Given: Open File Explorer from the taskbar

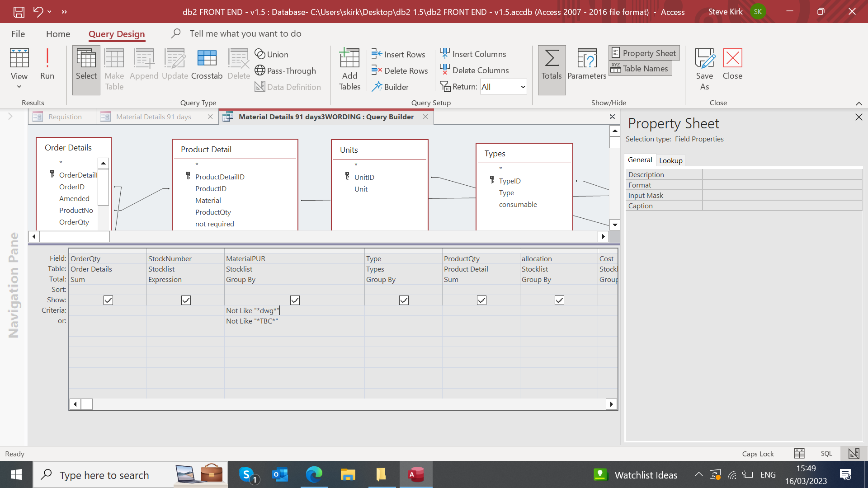Looking at the screenshot, I should [348, 474].
